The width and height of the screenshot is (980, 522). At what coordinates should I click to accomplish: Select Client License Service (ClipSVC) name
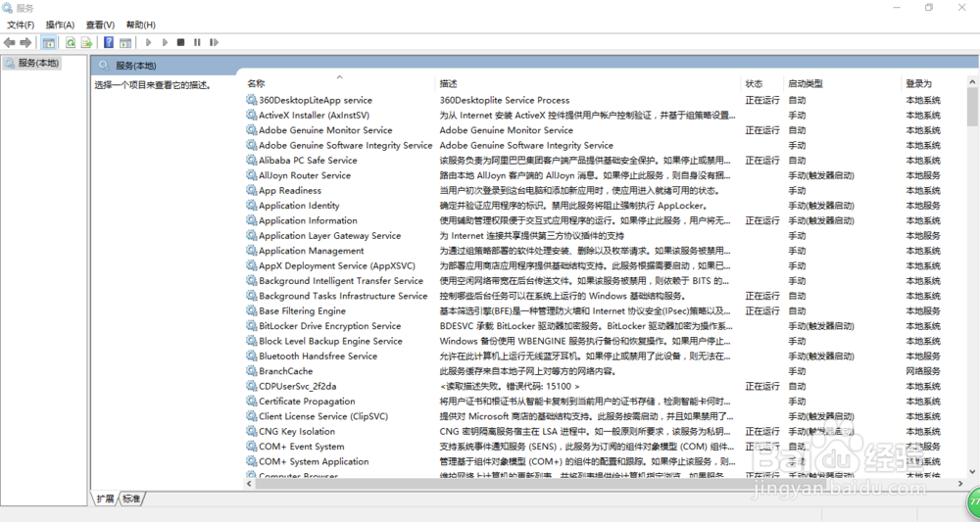pyautogui.click(x=323, y=416)
